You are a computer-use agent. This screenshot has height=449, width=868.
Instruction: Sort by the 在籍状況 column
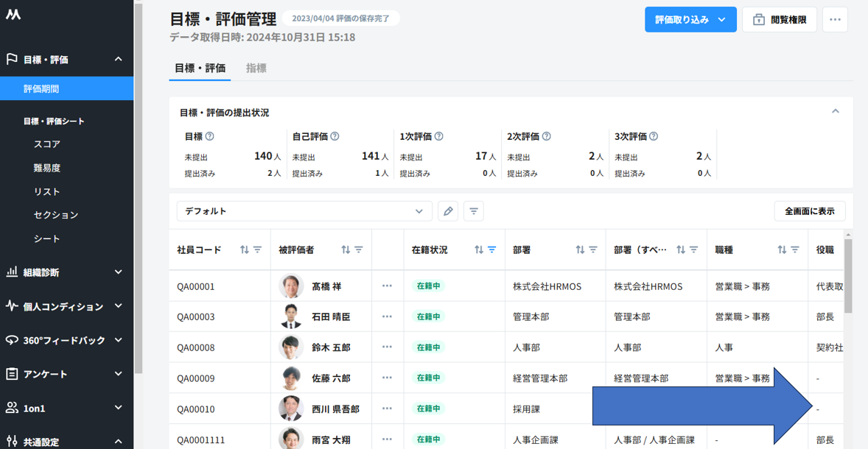pos(479,250)
